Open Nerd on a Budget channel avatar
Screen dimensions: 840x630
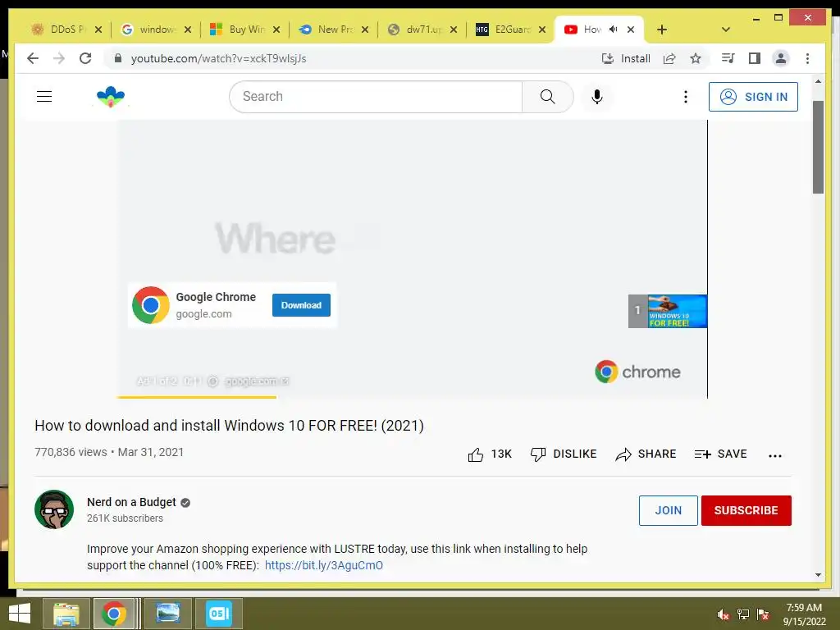(x=54, y=509)
